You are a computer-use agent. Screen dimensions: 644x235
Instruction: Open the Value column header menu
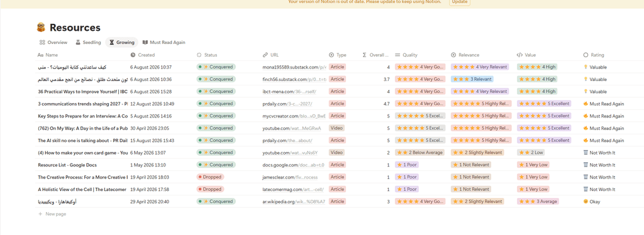(x=526, y=55)
